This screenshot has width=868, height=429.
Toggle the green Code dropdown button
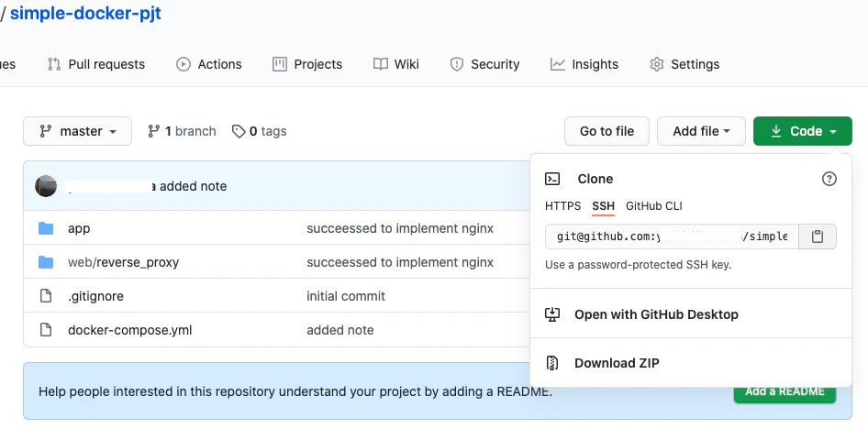tap(803, 131)
